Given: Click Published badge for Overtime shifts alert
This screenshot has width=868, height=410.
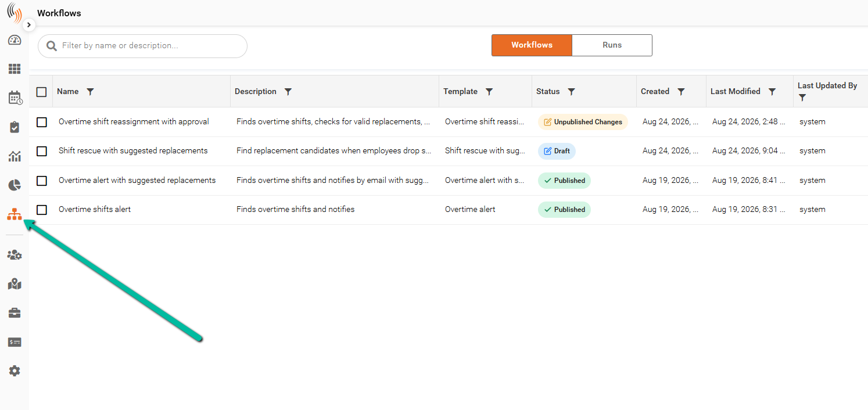Looking at the screenshot, I should 564,210.
